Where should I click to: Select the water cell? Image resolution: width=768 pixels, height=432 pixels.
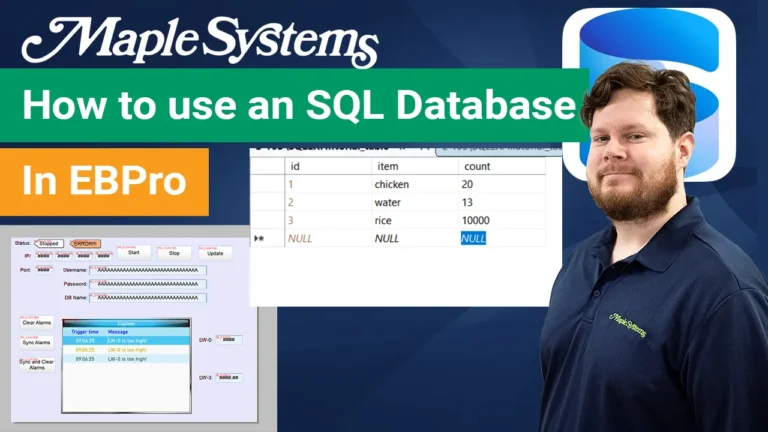[414, 202]
